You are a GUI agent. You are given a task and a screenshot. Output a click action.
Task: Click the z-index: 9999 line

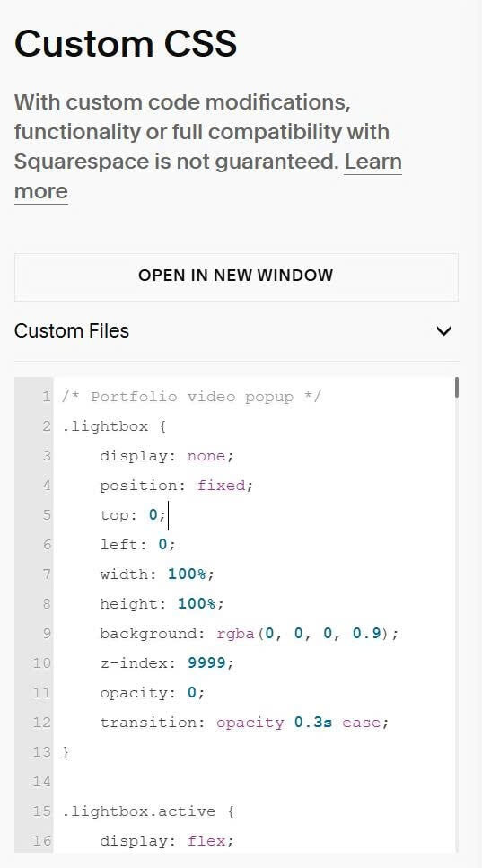click(x=167, y=663)
